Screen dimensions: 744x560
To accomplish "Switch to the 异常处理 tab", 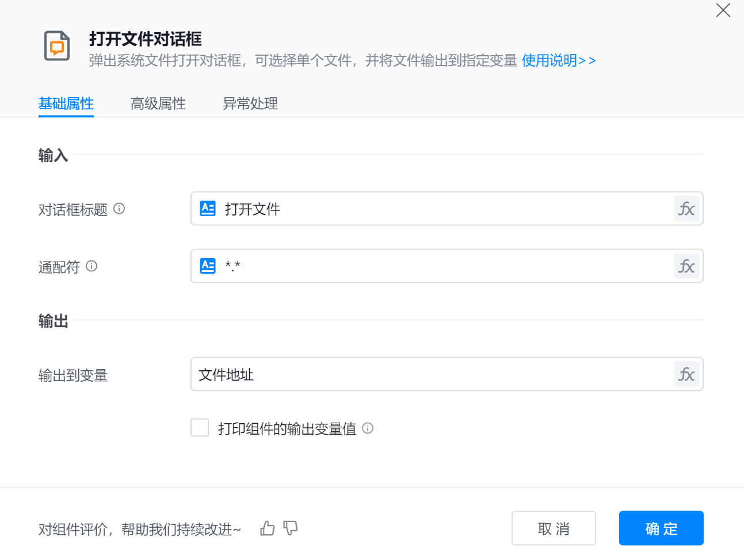I will tap(250, 103).
